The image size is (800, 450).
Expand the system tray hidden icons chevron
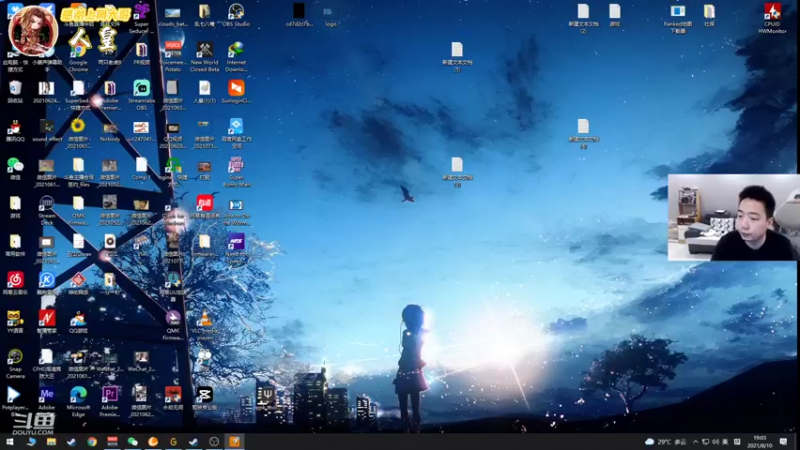695,442
